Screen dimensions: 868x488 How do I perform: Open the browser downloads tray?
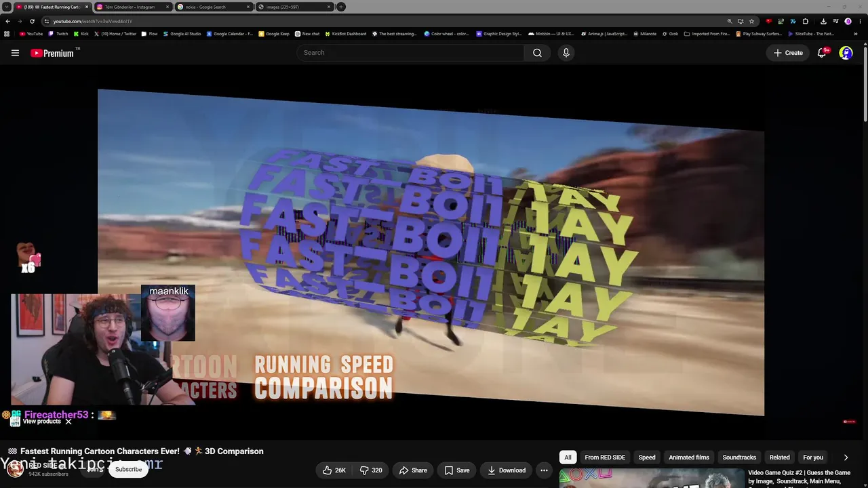click(x=823, y=21)
